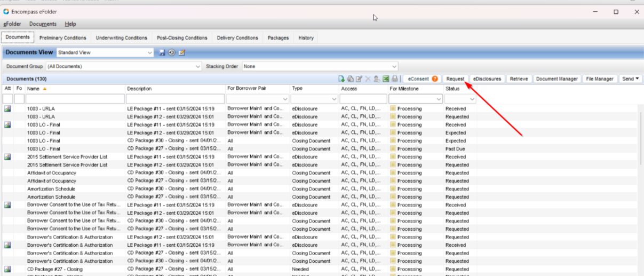Screen dimensions: 644x276
Task: Click the "Documents (130)" heading
Action: pos(26,79)
